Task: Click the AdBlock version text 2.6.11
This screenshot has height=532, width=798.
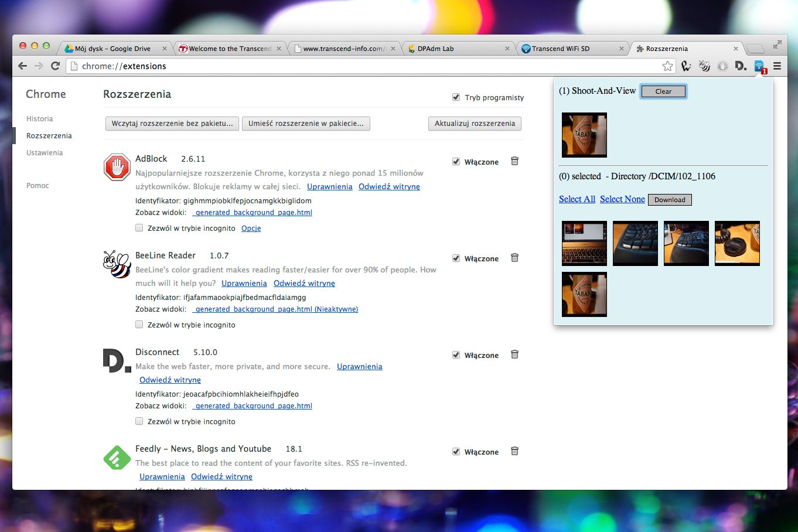Action: coord(193,159)
